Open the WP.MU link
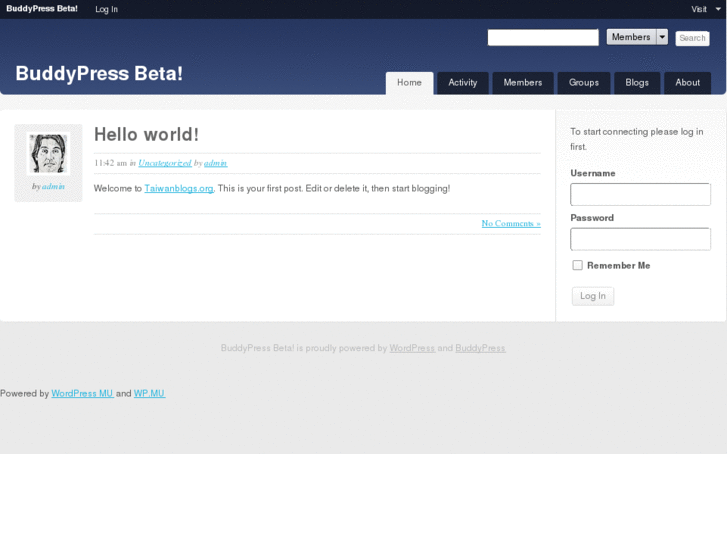The width and height of the screenshot is (727, 545). pos(149,393)
